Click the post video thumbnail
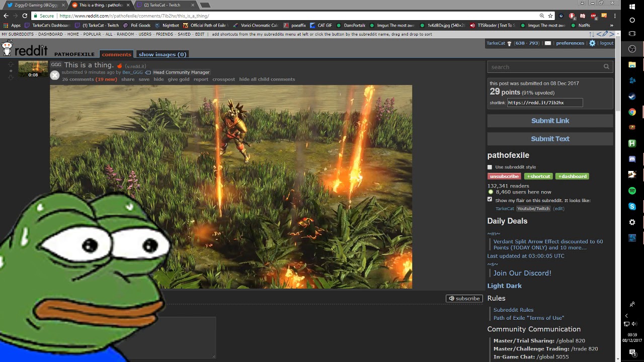Viewport: 644px width, 362px height. click(x=33, y=69)
